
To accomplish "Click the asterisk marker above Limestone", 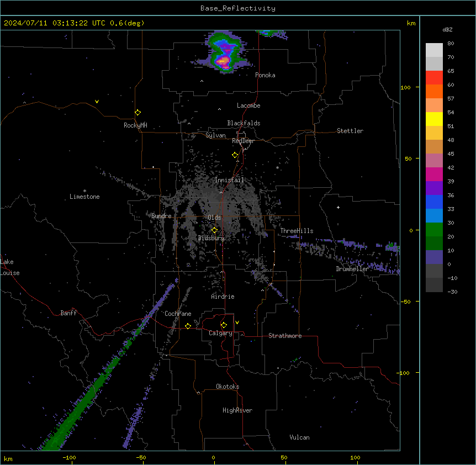I will tap(84, 191).
